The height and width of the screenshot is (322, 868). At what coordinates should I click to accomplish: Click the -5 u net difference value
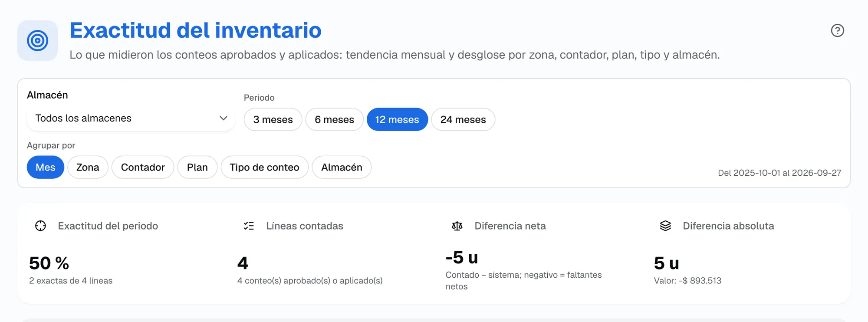coord(462,257)
